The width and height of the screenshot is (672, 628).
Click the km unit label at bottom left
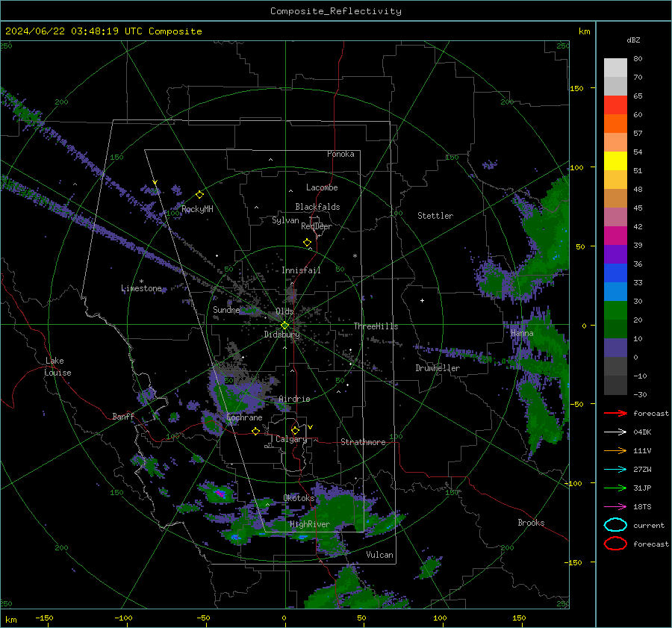click(x=10, y=620)
